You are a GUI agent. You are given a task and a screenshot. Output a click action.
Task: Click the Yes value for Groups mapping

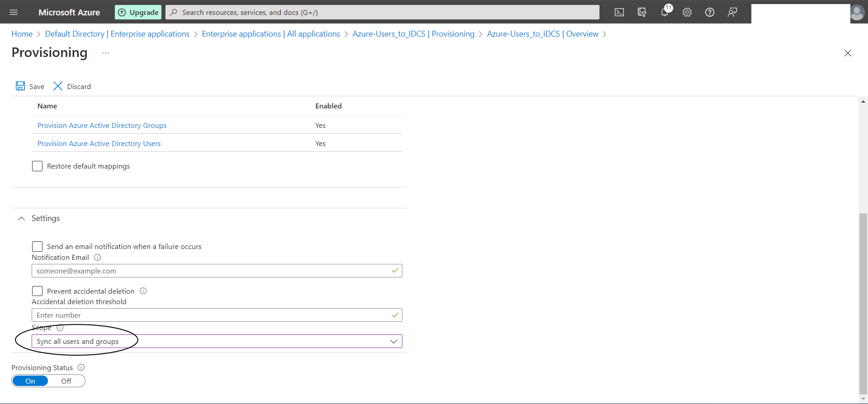pyautogui.click(x=321, y=125)
